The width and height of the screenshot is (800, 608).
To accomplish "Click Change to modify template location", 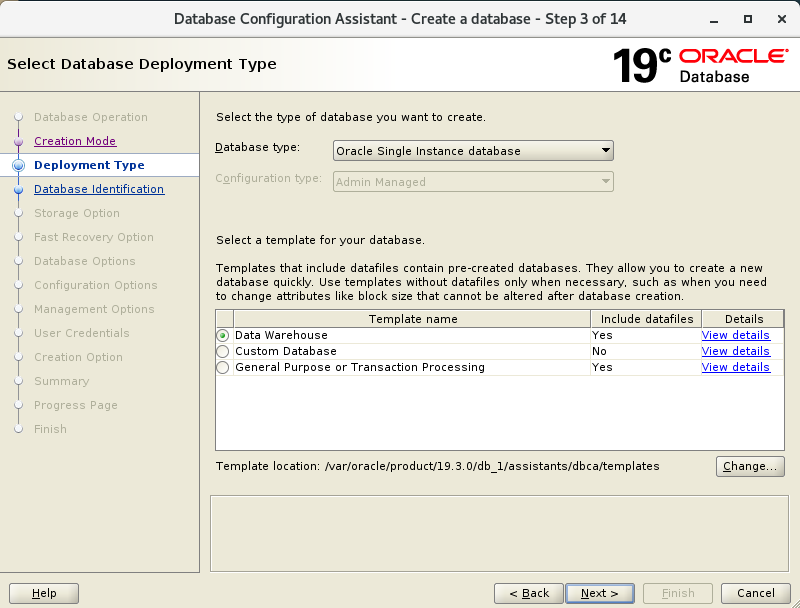I will click(x=750, y=466).
